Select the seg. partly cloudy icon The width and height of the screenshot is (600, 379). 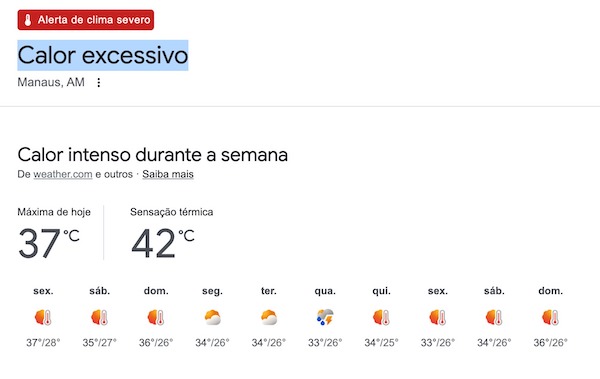coord(212,317)
